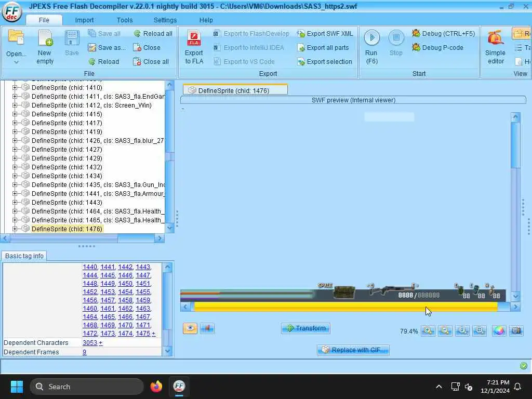532x399 pixels.
Task: Open Firefox from the taskbar
Action: 156,386
